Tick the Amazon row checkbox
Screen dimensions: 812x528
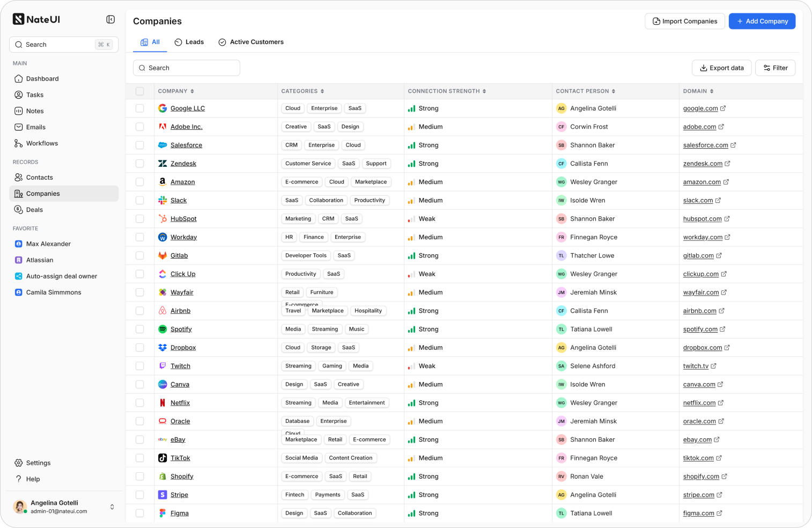point(140,182)
